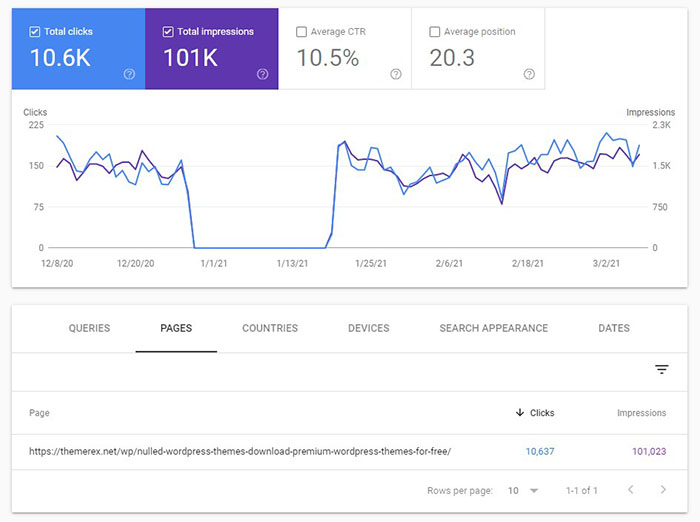Click help icon on Total clicks card
This screenshot has height=522, width=700.
click(x=129, y=74)
